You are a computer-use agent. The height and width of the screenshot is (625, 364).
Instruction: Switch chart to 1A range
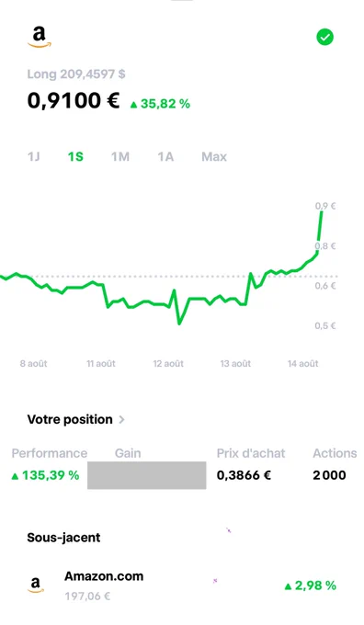(x=165, y=156)
